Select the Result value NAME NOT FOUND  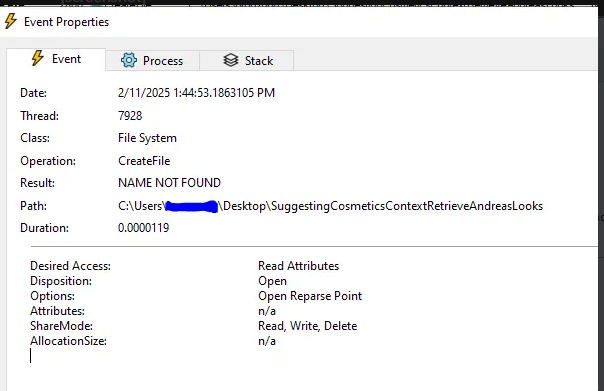(x=169, y=183)
